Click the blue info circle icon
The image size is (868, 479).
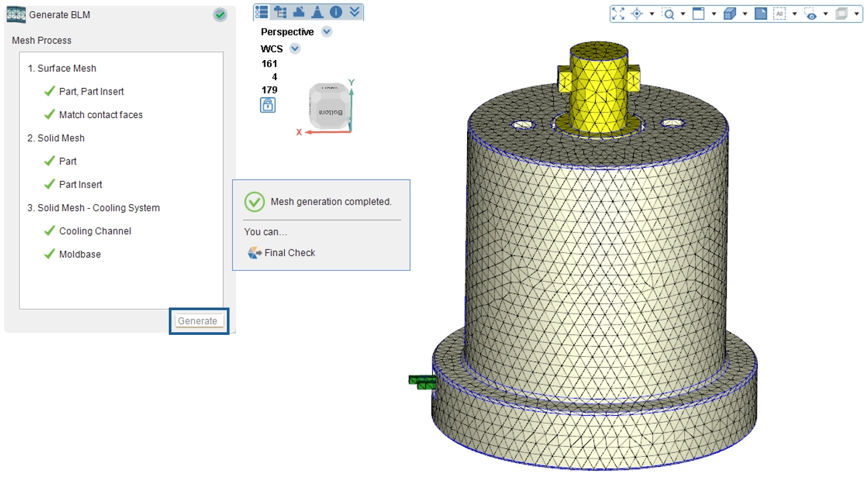336,12
